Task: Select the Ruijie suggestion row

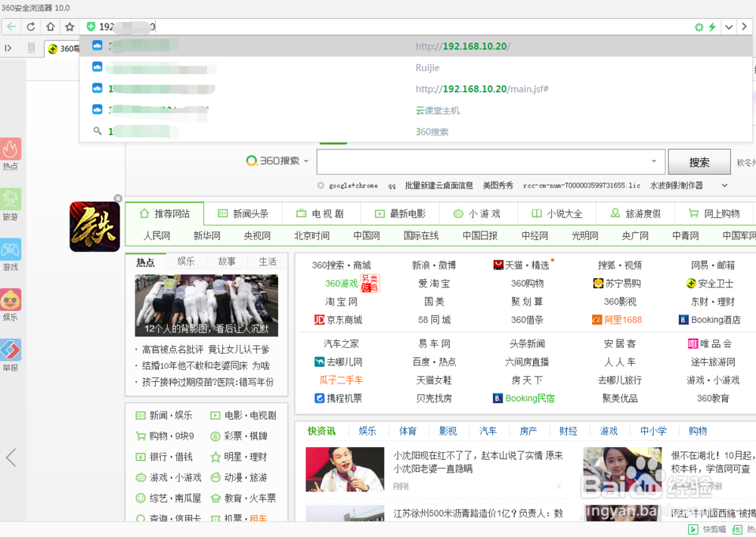Action: point(416,67)
